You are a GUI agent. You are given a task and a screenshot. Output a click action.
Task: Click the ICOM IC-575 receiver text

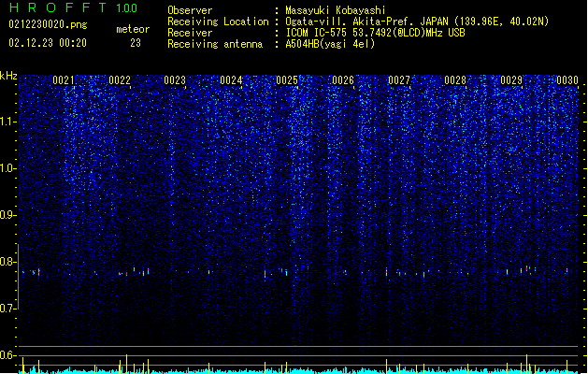tap(375, 33)
